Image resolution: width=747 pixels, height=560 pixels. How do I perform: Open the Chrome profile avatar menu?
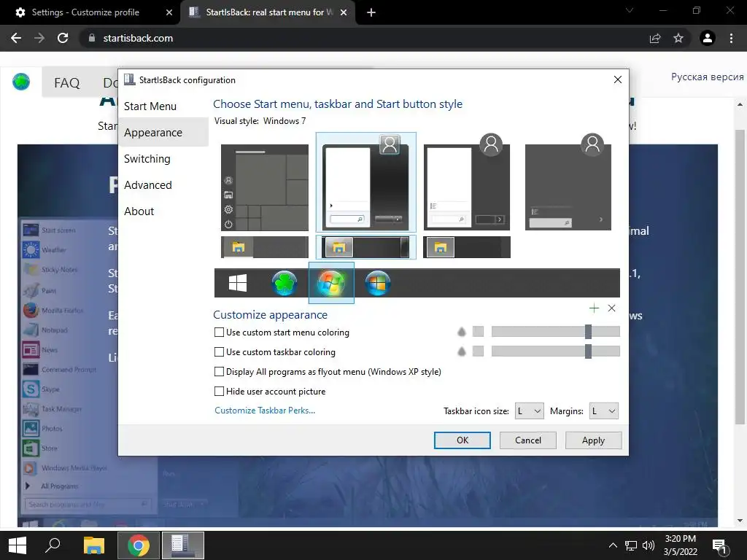[708, 38]
